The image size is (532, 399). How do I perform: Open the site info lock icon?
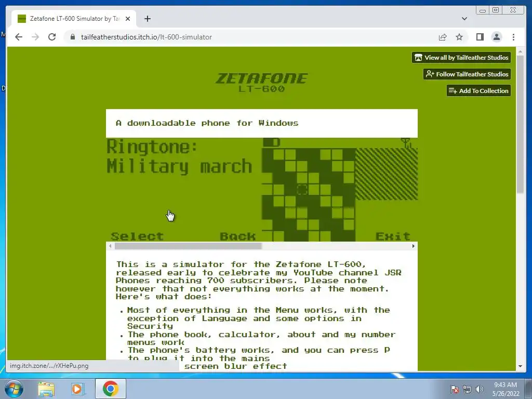click(x=72, y=37)
